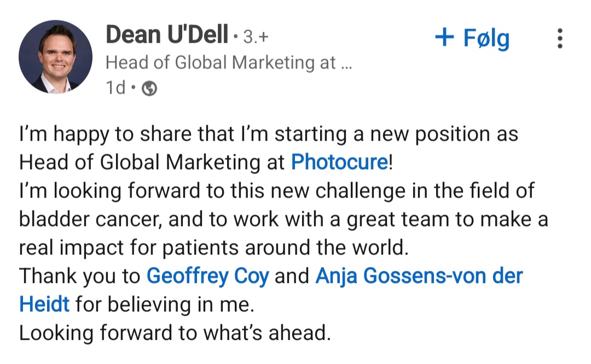The image size is (591, 364).
Task: Click text real impact for patients
Action: (x=129, y=248)
